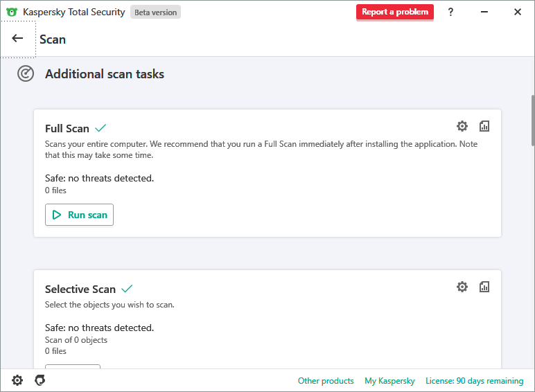View the Full Scan report icon

click(x=484, y=126)
